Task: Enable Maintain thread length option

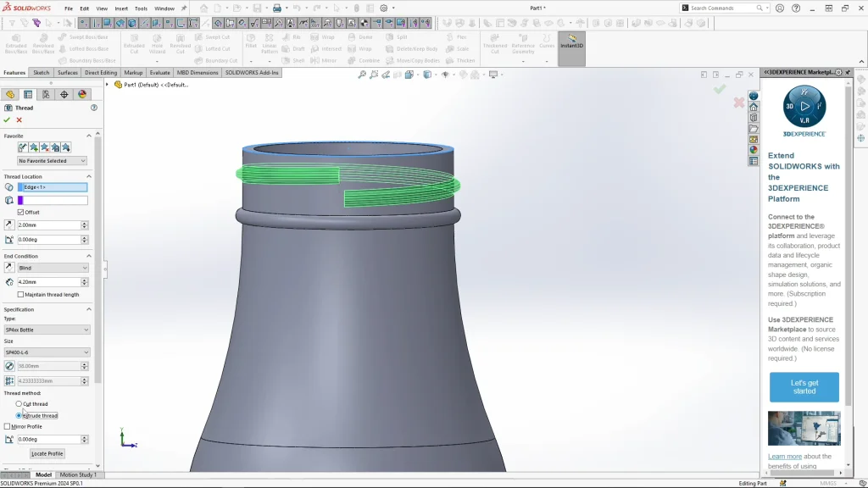Action: tap(20, 295)
